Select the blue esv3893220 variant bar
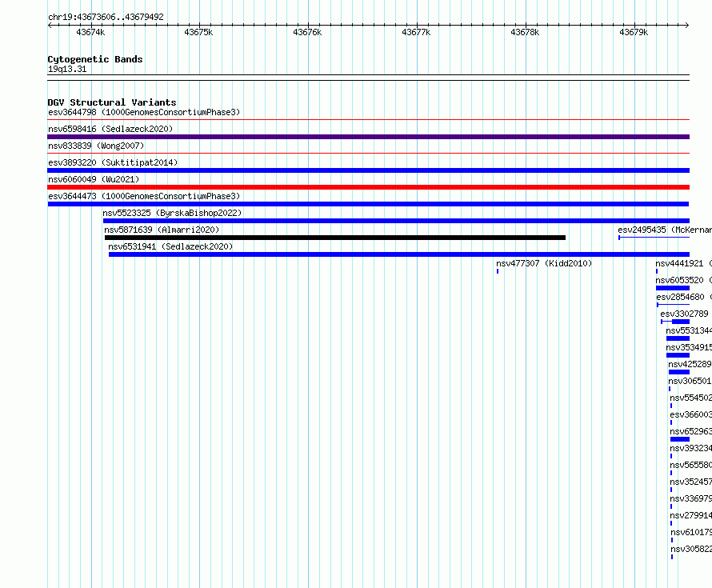This screenshot has width=712, height=588. click(x=368, y=170)
